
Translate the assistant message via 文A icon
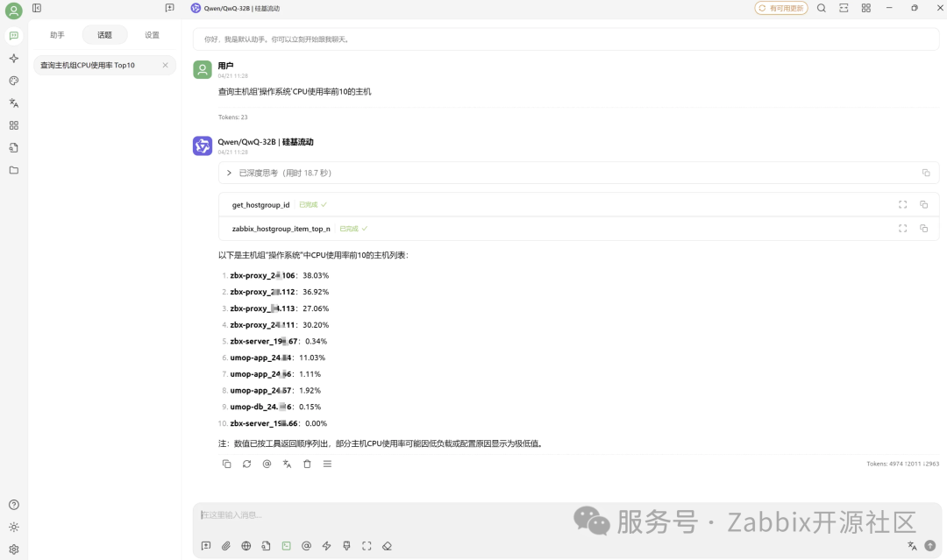pyautogui.click(x=287, y=464)
